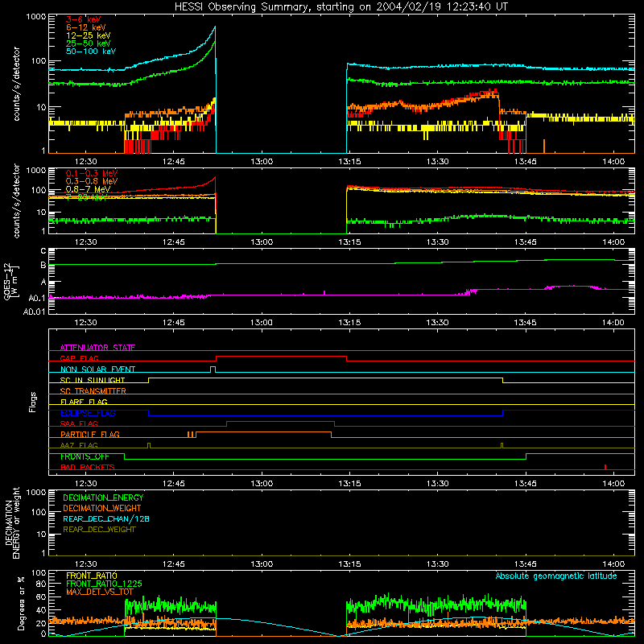Click the GAP_FLAG label
This screenshot has height=644, width=644.
click(79, 358)
